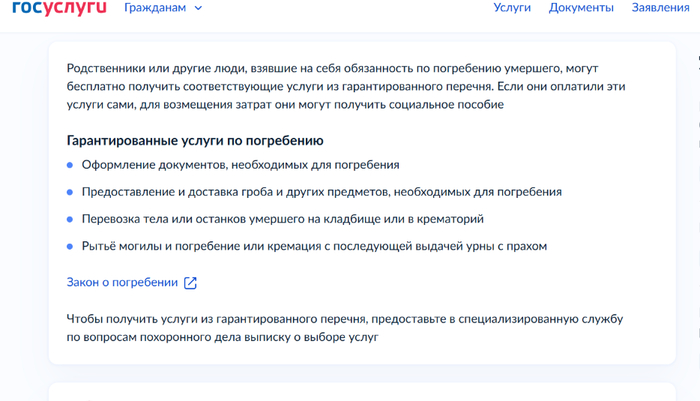Click the partially visible card at the bottom

click(x=362, y=392)
